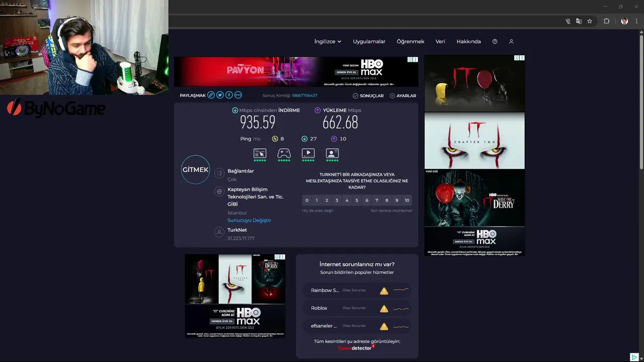Start test with GİTMEK button
Viewport: 644px width, 362px height.
(195, 169)
